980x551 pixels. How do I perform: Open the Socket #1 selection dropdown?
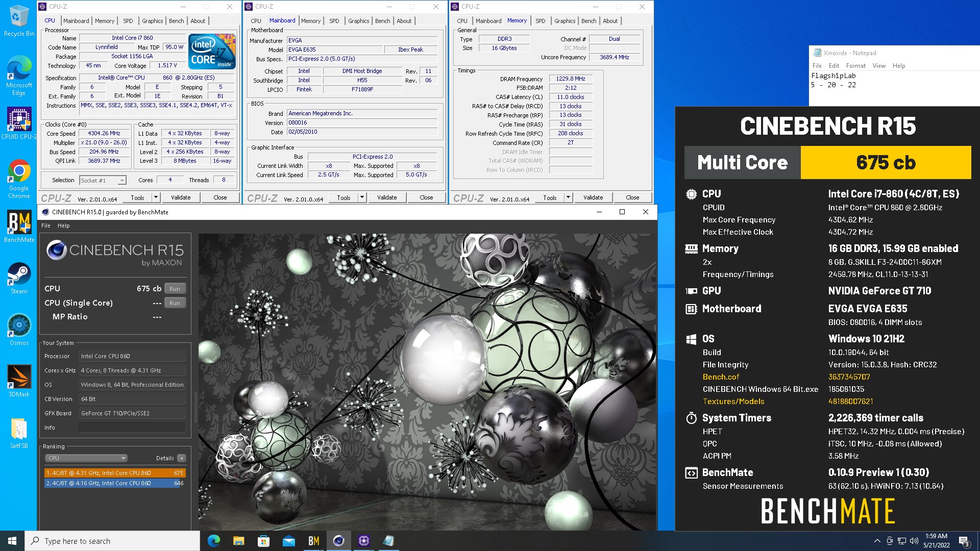[x=103, y=181]
